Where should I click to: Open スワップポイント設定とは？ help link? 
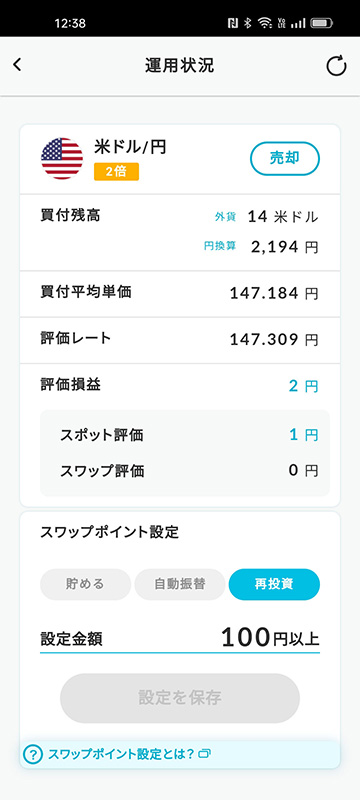121,754
